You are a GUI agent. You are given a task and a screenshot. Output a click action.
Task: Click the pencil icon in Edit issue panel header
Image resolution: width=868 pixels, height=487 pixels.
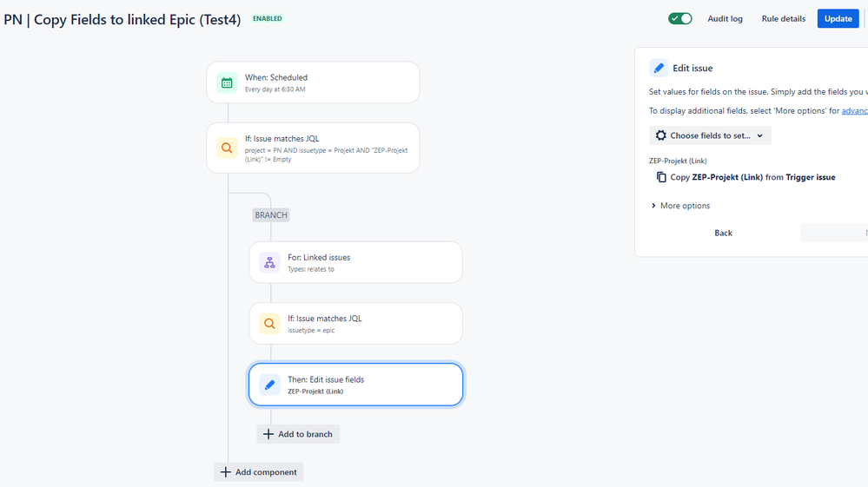659,68
